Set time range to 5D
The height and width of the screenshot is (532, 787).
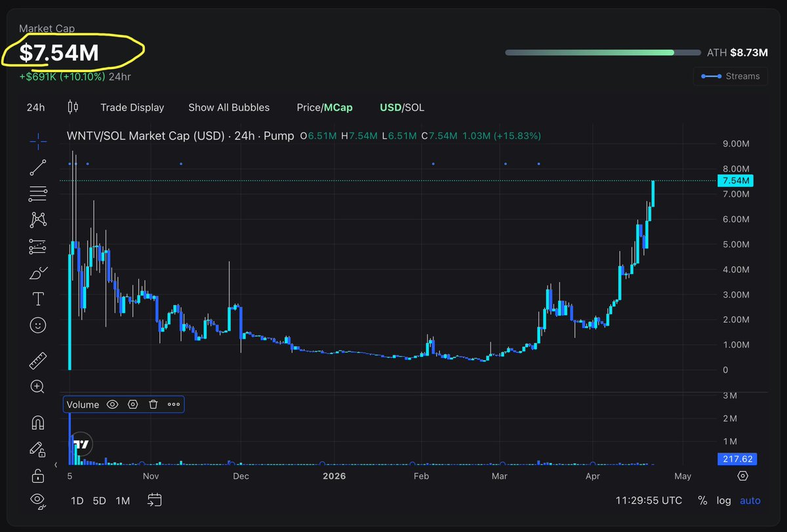99,501
